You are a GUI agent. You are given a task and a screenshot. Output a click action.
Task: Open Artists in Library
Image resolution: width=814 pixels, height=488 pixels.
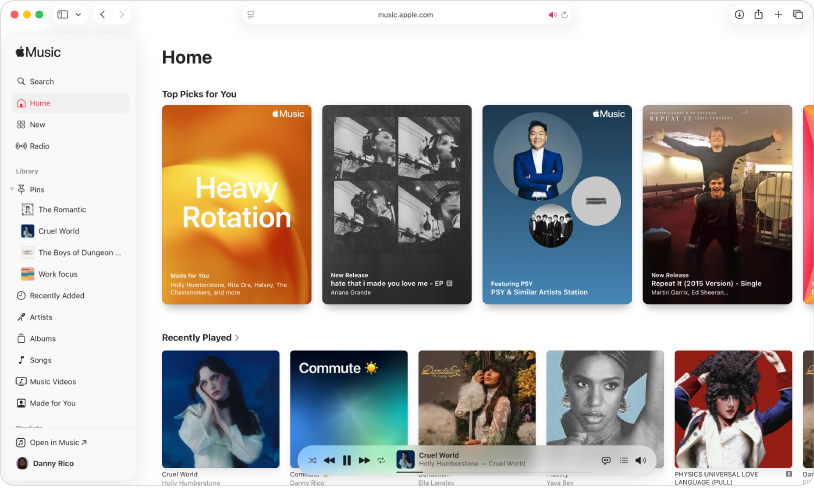pos(70,317)
